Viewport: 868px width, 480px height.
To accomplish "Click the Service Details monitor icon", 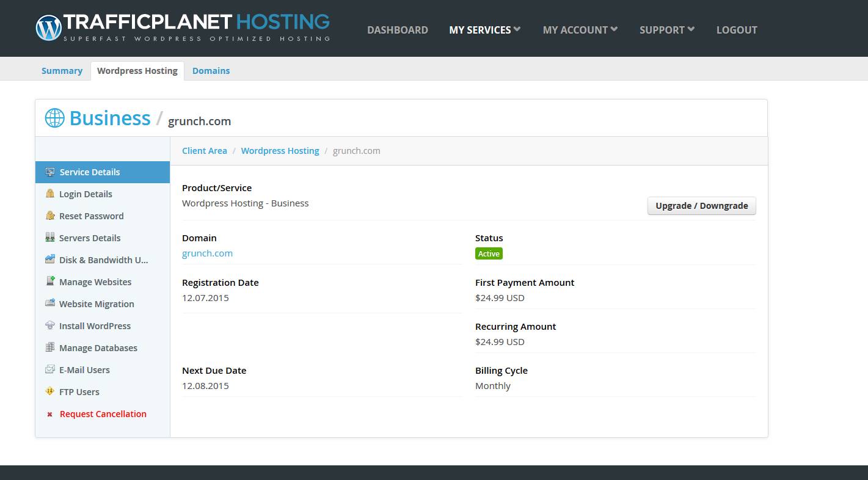I will 50,172.
